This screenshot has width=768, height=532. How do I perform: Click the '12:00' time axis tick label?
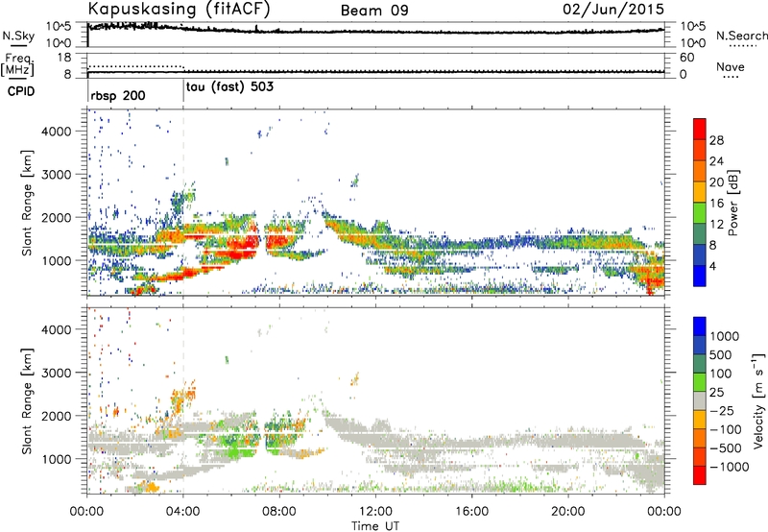pos(375,512)
